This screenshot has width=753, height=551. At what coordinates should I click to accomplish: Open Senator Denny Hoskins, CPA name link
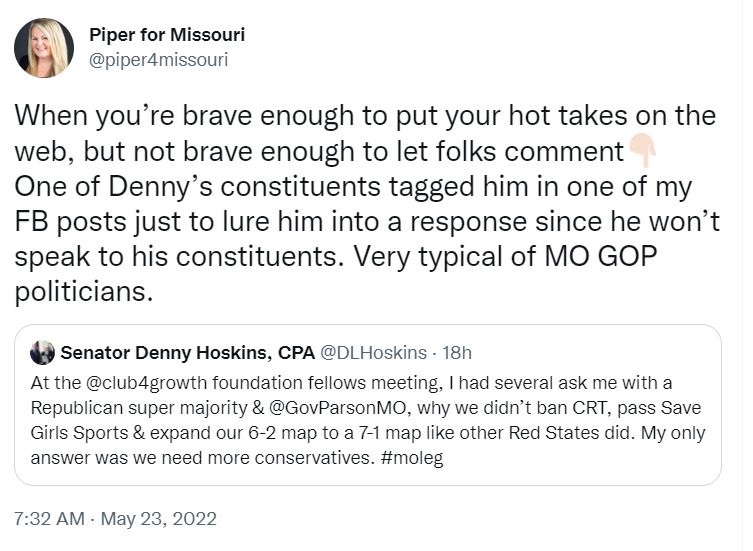click(x=185, y=352)
